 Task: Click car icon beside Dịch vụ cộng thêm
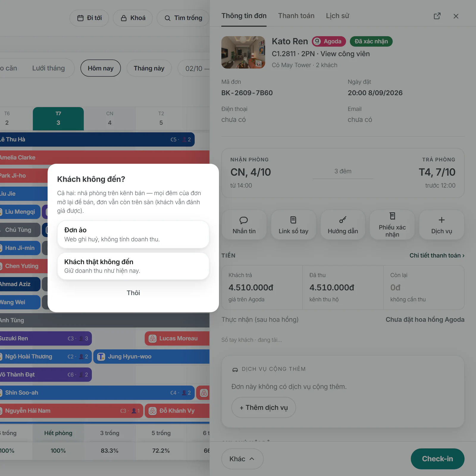point(235,369)
